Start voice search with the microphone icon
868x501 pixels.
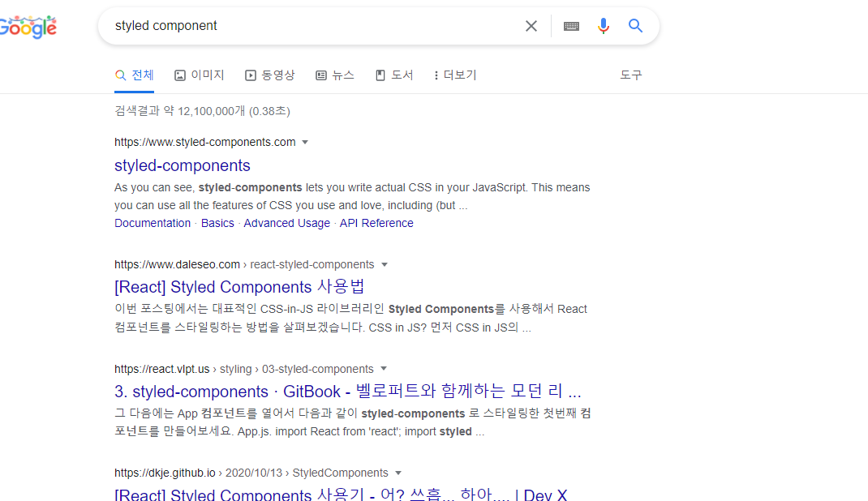pyautogui.click(x=604, y=26)
